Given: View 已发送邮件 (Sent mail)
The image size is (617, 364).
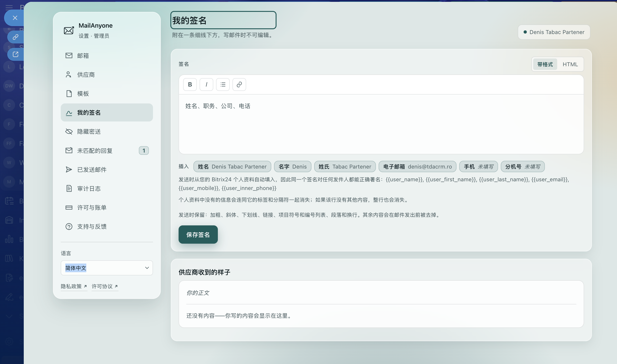Looking at the screenshot, I should (x=107, y=169).
